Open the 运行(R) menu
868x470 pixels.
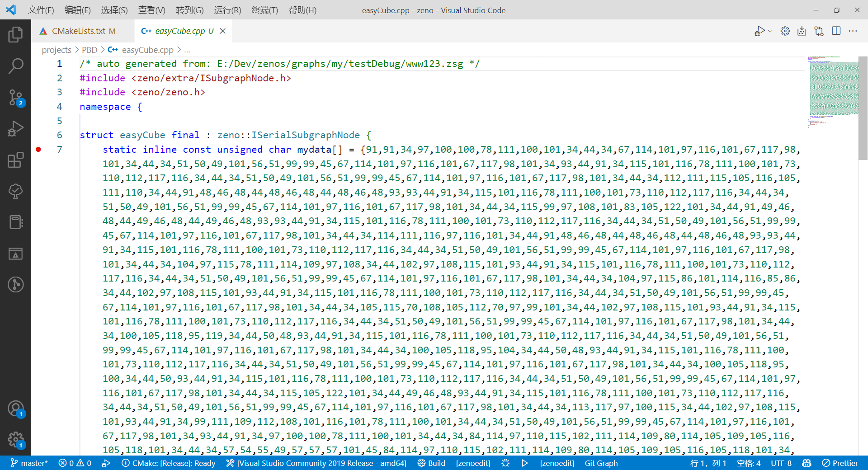click(227, 10)
